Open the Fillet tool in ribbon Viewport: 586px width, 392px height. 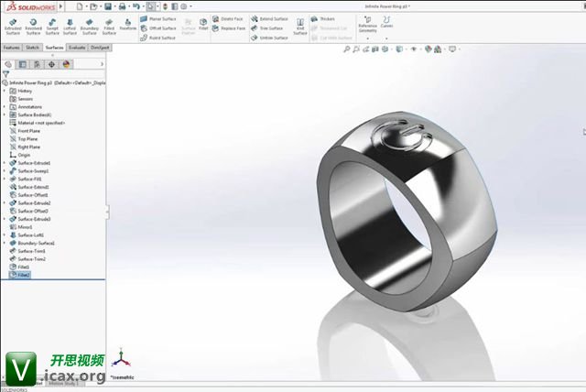point(204,25)
